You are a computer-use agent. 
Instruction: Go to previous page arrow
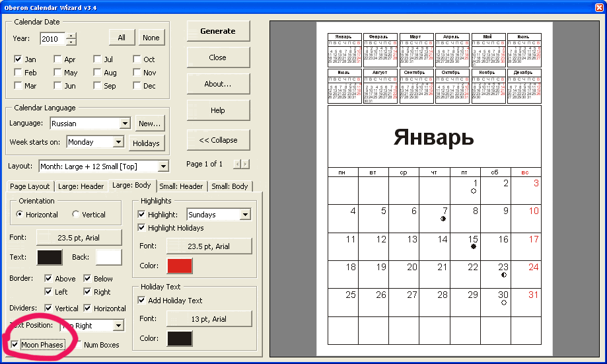pos(237,164)
